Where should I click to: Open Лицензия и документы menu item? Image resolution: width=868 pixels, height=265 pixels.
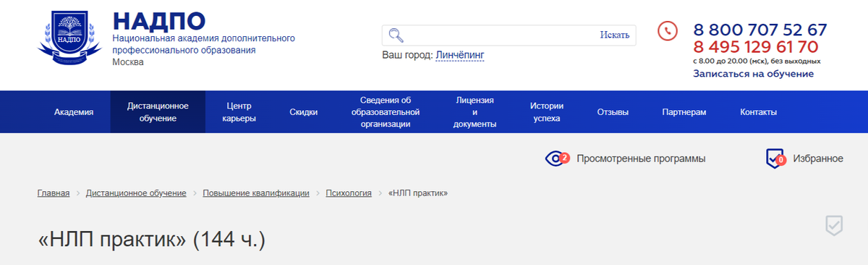pos(475,112)
